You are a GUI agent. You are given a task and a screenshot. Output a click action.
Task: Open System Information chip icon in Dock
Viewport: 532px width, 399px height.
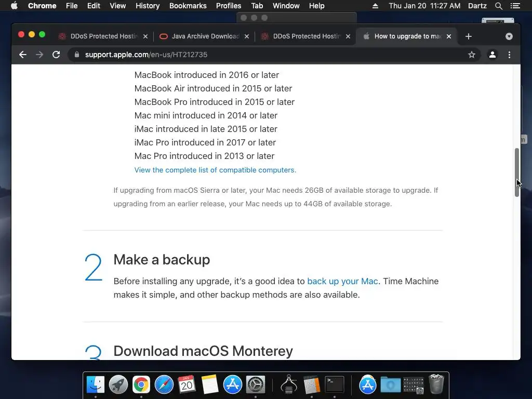click(x=289, y=384)
